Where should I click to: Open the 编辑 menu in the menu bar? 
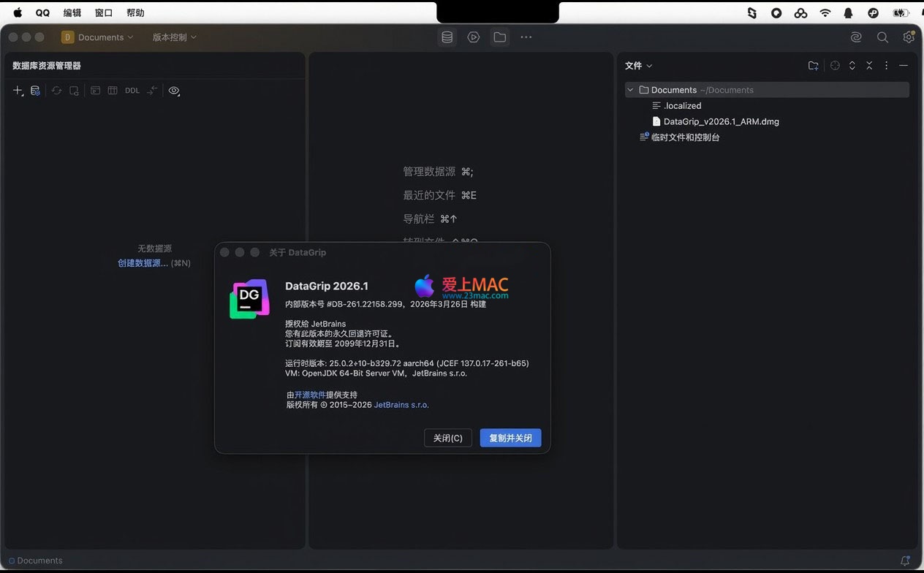[72, 12]
